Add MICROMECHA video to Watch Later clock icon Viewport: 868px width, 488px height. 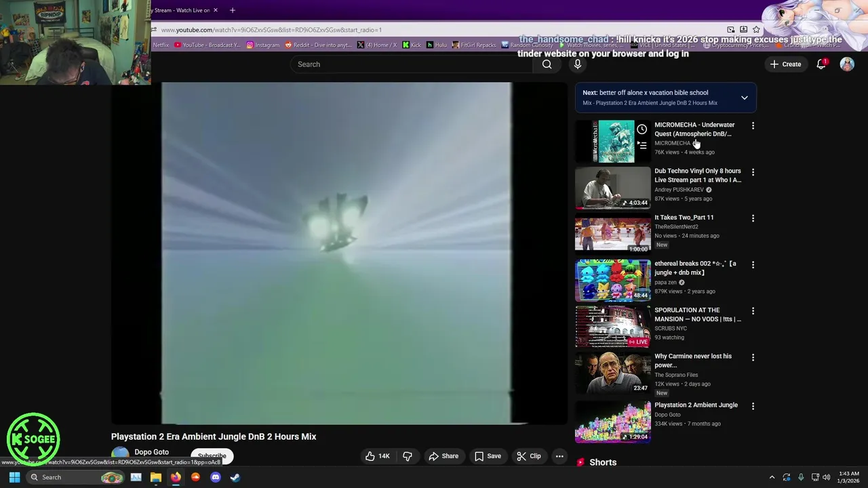642,129
